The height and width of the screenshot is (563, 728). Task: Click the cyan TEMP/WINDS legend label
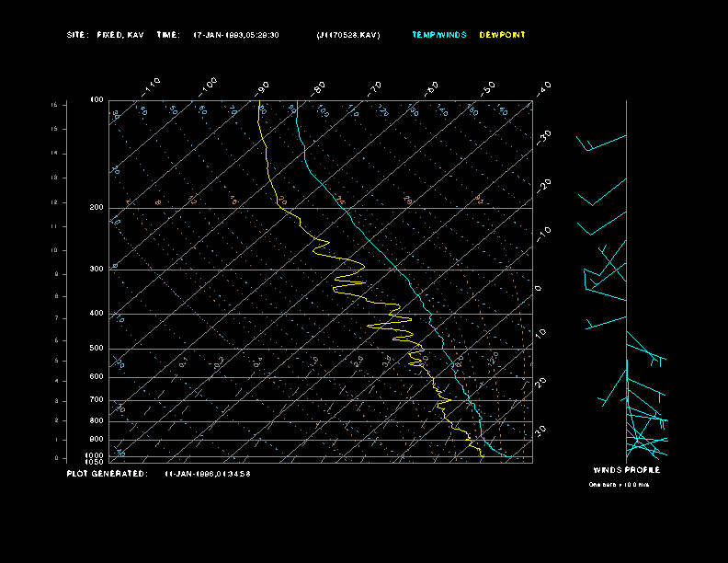click(x=438, y=35)
